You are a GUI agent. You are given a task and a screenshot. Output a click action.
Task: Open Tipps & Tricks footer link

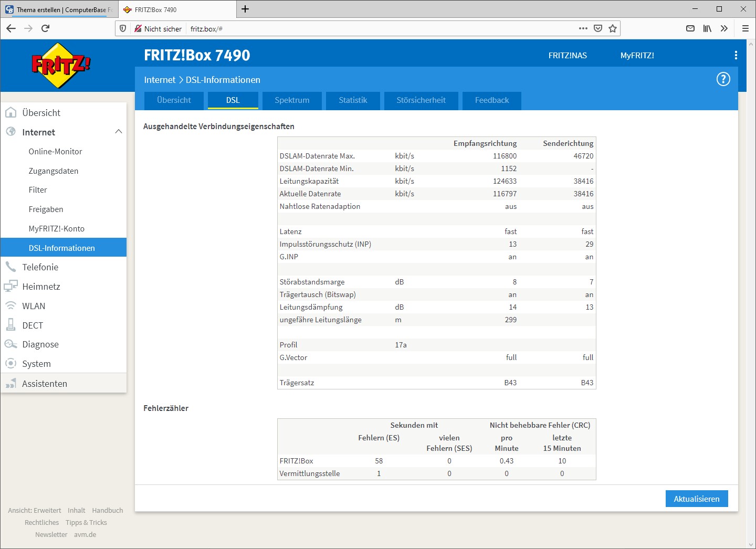(86, 522)
